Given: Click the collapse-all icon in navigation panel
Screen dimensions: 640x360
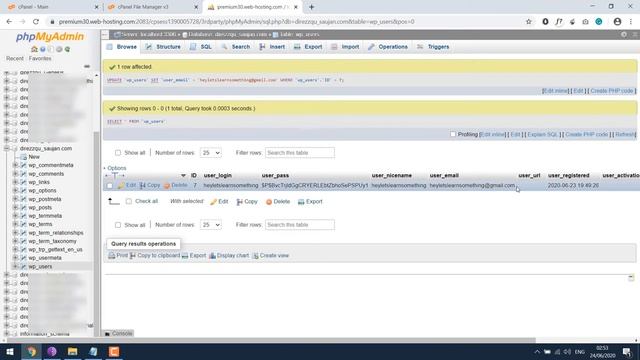Looking at the screenshot, I should [87, 66].
